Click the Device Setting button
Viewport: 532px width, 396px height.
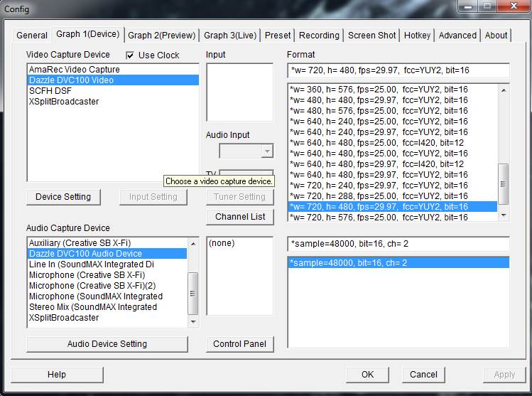pos(63,197)
